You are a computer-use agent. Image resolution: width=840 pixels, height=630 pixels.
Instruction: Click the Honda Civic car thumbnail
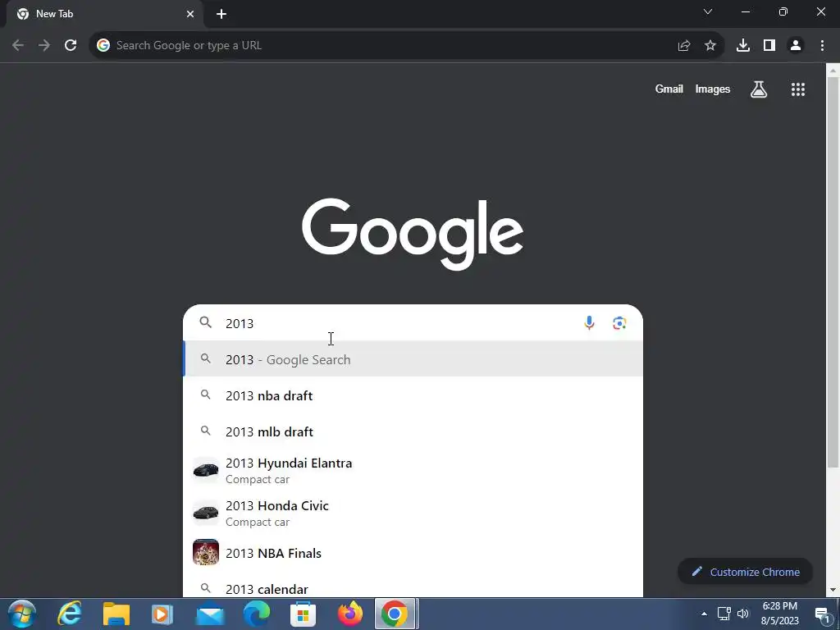(206, 514)
